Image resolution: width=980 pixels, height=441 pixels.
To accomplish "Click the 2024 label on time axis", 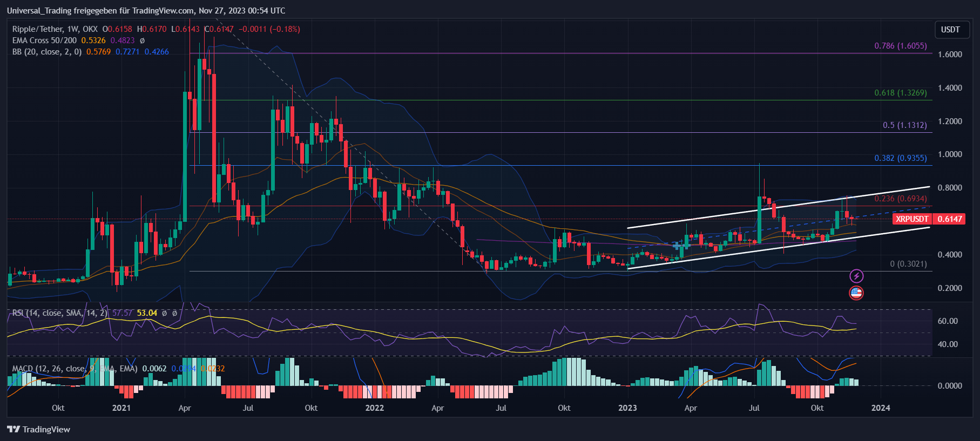I will tap(880, 408).
